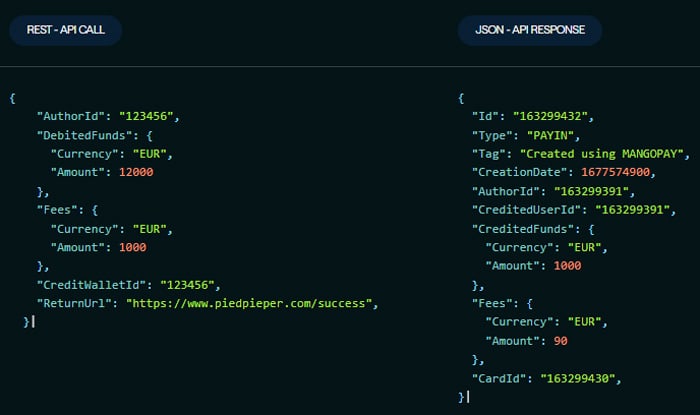The height and width of the screenshot is (415, 700).
Task: Click DebitedFunds "Currency": "EUR" line
Action: (x=112, y=154)
